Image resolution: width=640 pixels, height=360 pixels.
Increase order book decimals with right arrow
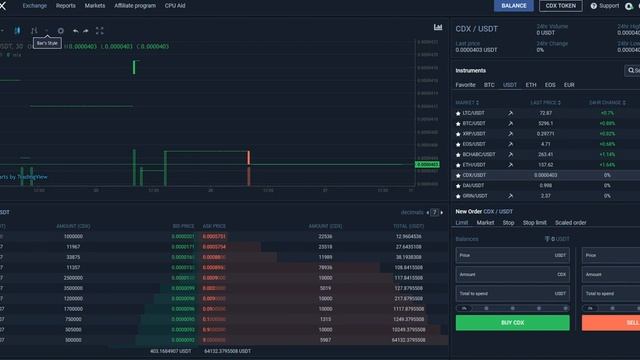(x=442, y=212)
